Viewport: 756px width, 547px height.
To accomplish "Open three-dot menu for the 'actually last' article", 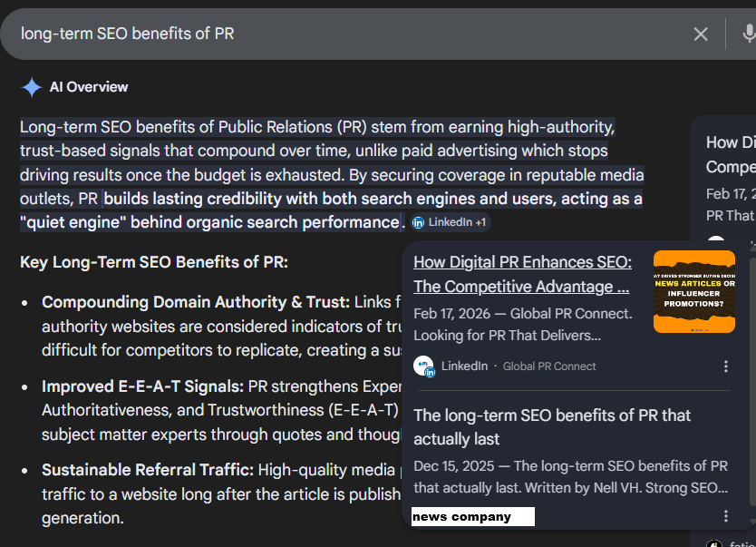I will 725,516.
